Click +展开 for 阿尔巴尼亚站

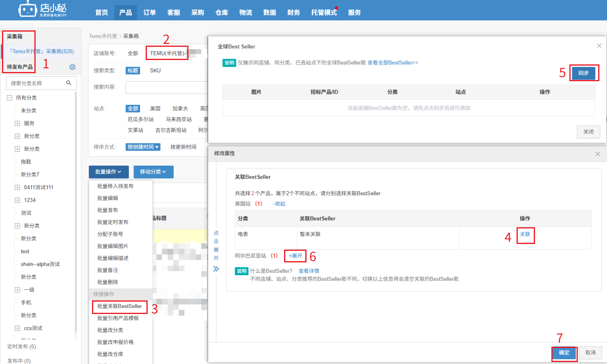tap(295, 256)
